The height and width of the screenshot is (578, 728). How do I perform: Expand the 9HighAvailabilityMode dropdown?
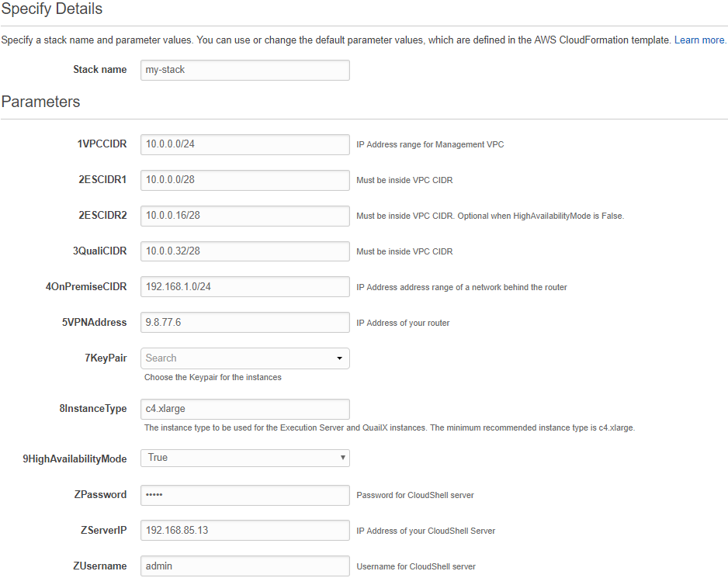tap(245, 458)
